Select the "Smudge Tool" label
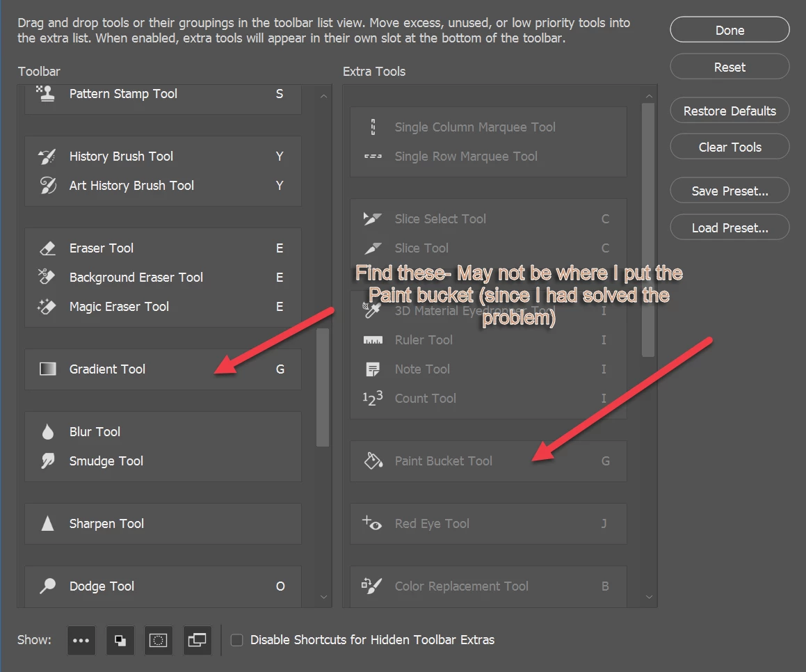The width and height of the screenshot is (806, 672). 106,461
